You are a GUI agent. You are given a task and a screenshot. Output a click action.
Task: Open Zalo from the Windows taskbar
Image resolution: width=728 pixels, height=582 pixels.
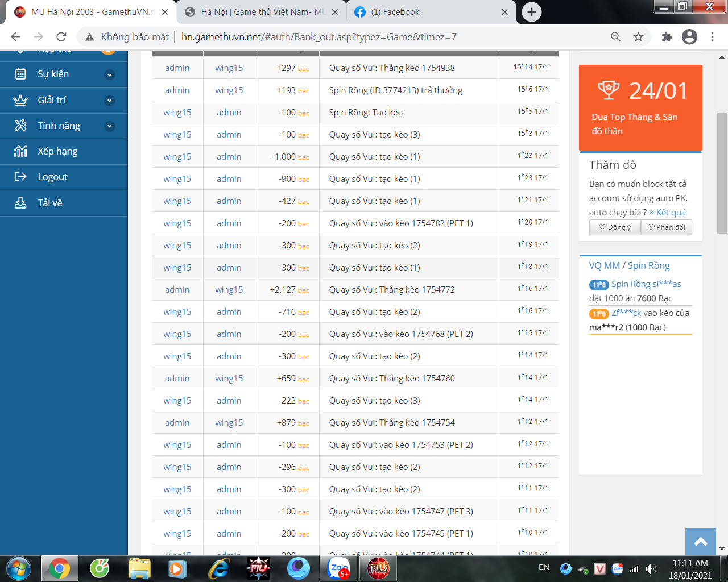pyautogui.click(x=339, y=568)
